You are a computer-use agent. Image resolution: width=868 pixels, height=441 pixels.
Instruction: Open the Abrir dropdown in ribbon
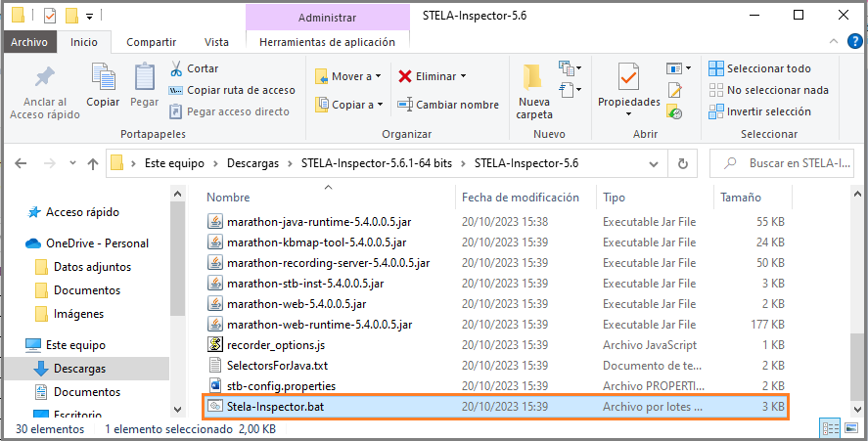[x=679, y=68]
